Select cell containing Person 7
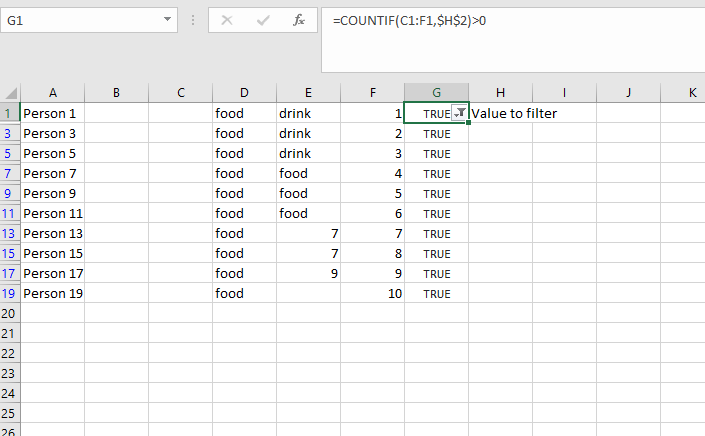The width and height of the screenshot is (705, 436). [x=52, y=173]
